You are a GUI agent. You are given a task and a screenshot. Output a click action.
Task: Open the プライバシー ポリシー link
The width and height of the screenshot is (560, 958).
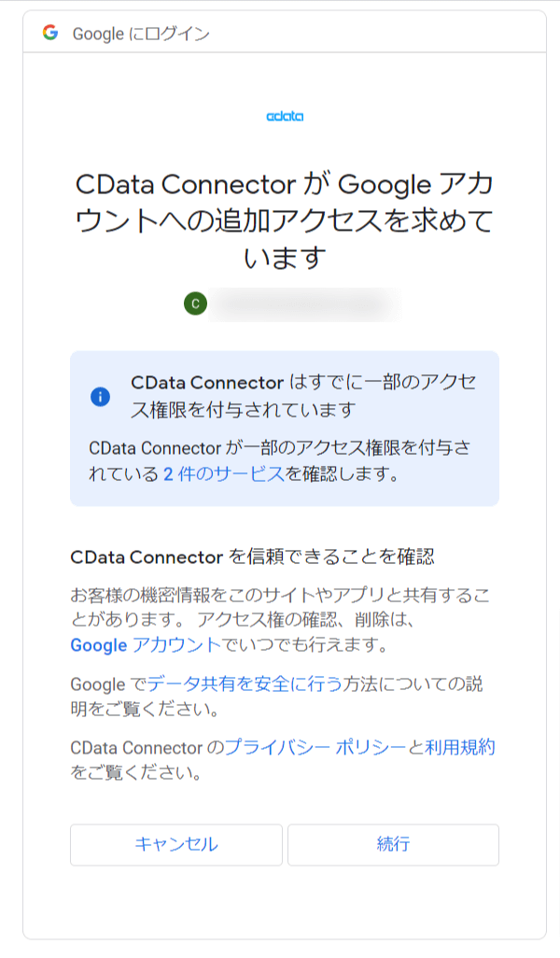click(x=315, y=747)
